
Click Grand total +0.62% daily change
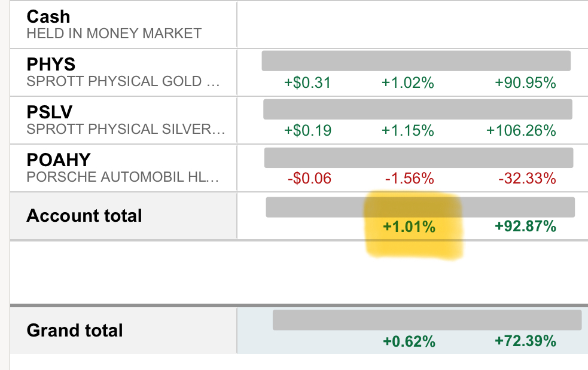tap(409, 341)
